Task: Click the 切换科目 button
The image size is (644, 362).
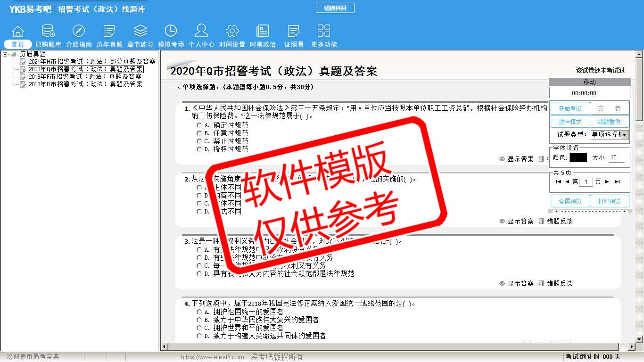Action: click(x=335, y=8)
